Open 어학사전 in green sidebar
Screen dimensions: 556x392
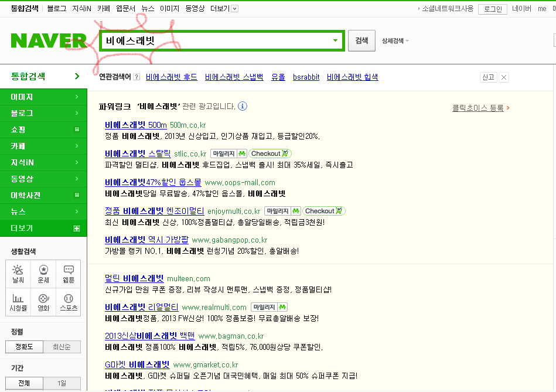click(x=43, y=195)
